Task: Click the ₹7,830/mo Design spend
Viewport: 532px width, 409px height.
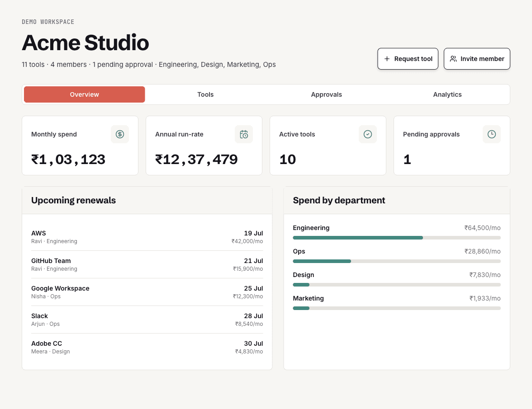Action: point(485,275)
